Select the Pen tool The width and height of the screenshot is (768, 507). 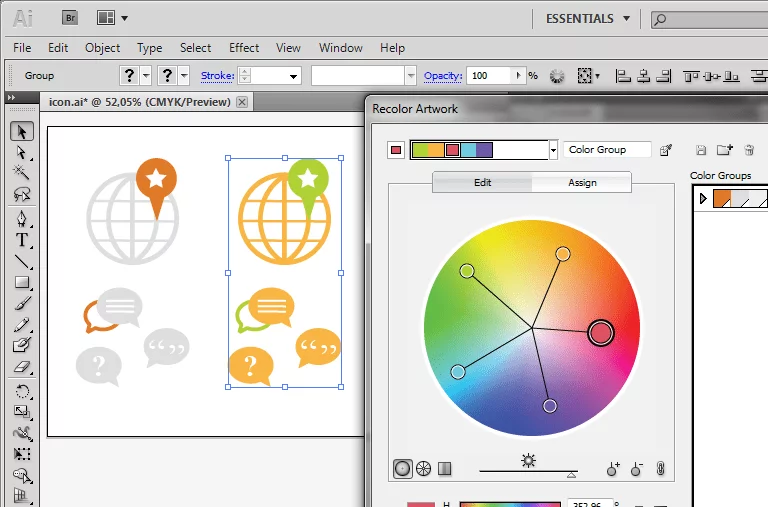click(x=22, y=218)
